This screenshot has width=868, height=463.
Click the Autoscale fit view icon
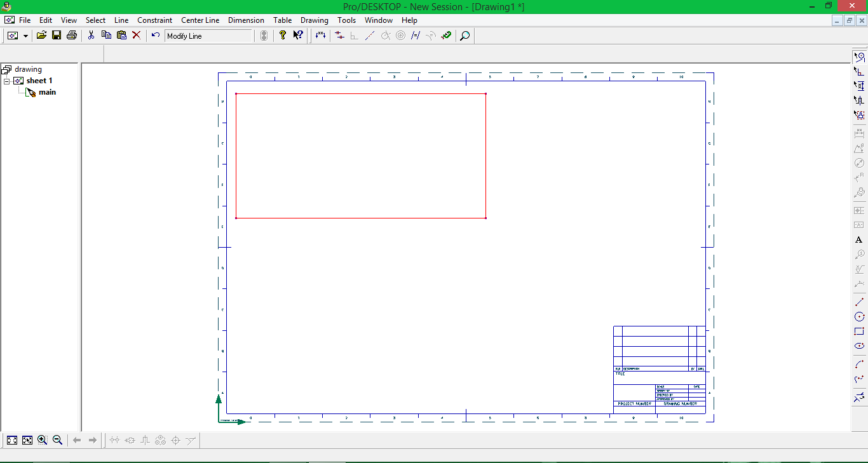point(12,440)
